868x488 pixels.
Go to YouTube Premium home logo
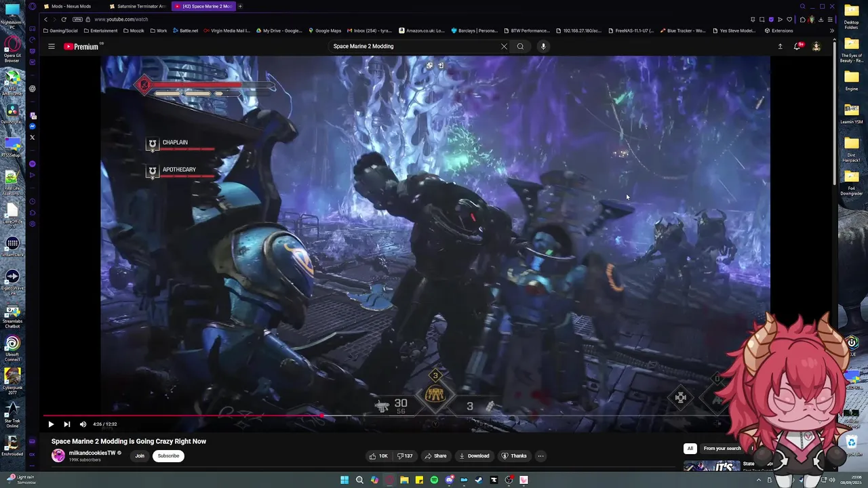tap(82, 47)
